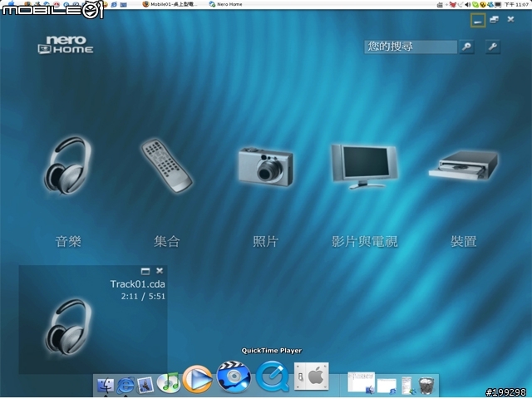Click the 照片 label

pyautogui.click(x=265, y=242)
